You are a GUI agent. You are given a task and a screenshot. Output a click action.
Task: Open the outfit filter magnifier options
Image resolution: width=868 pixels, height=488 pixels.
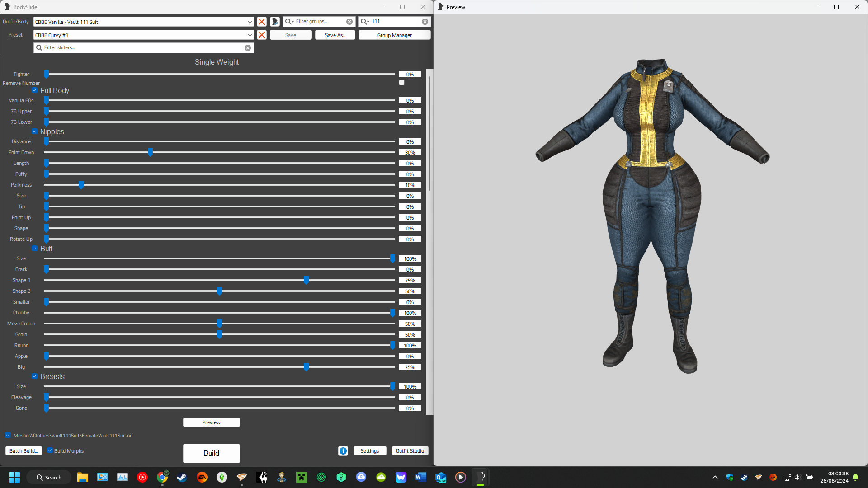365,22
